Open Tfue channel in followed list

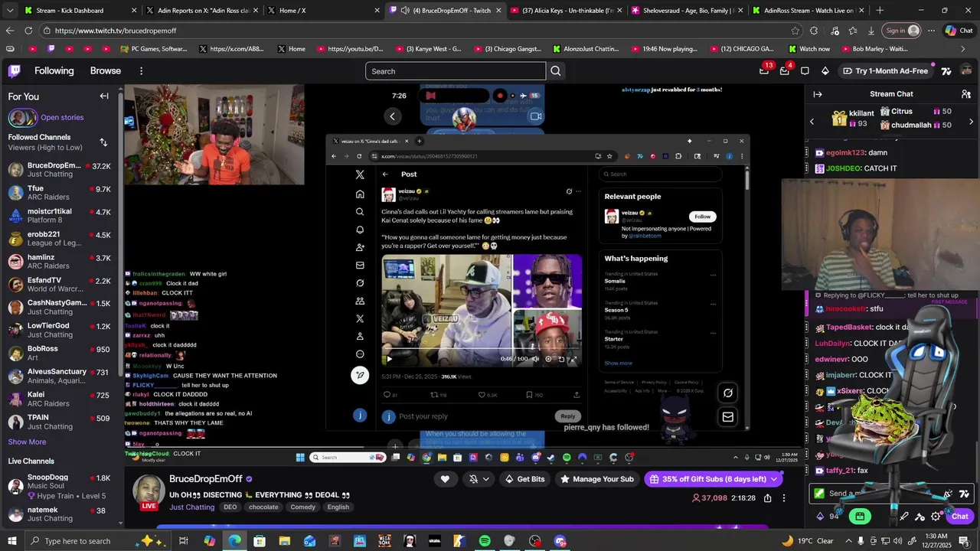pyautogui.click(x=60, y=194)
